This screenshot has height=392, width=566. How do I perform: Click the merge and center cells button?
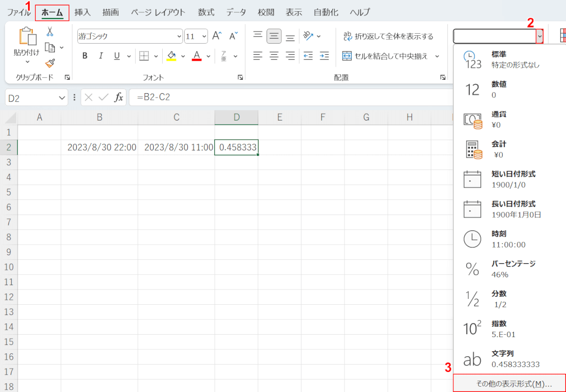[385, 56]
